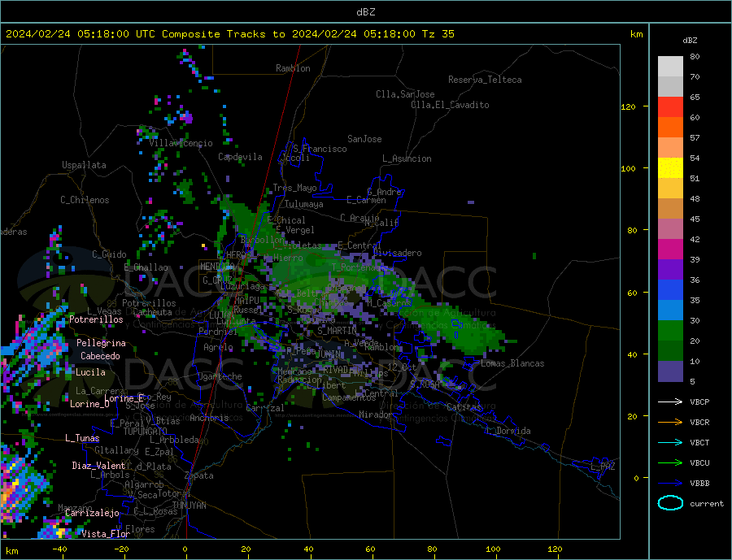732x560 pixels.
Task: Click the Lomas_Blancas map label
Action: tap(512, 363)
